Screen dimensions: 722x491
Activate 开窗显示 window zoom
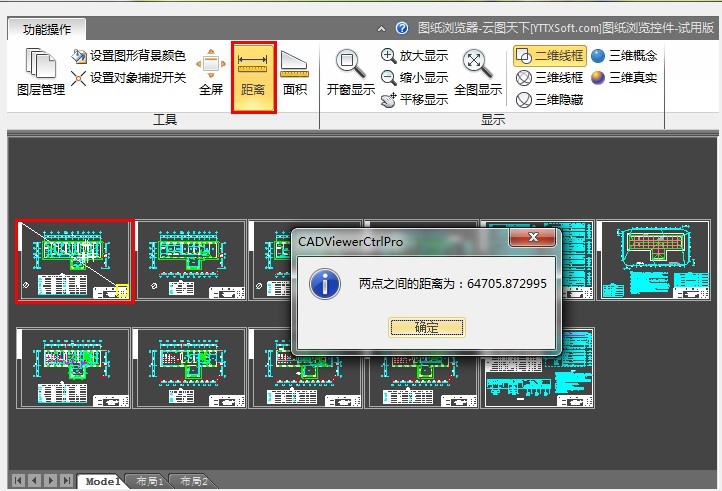(x=351, y=72)
